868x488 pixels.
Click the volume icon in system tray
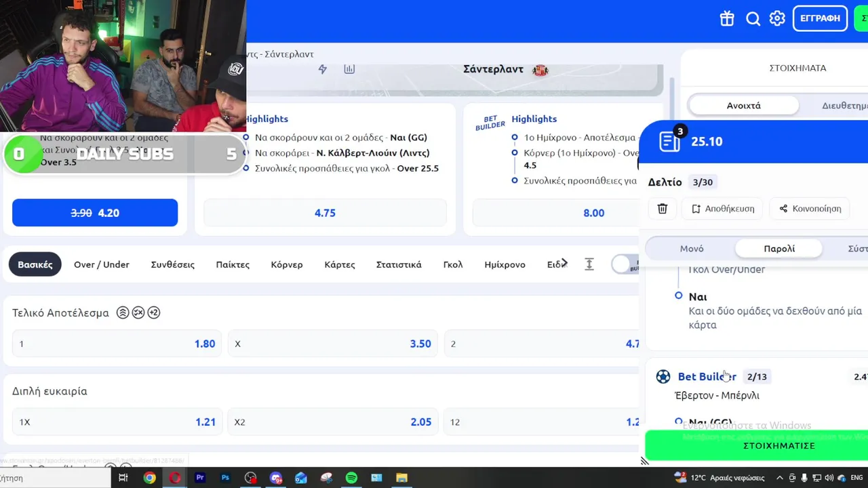tap(829, 478)
